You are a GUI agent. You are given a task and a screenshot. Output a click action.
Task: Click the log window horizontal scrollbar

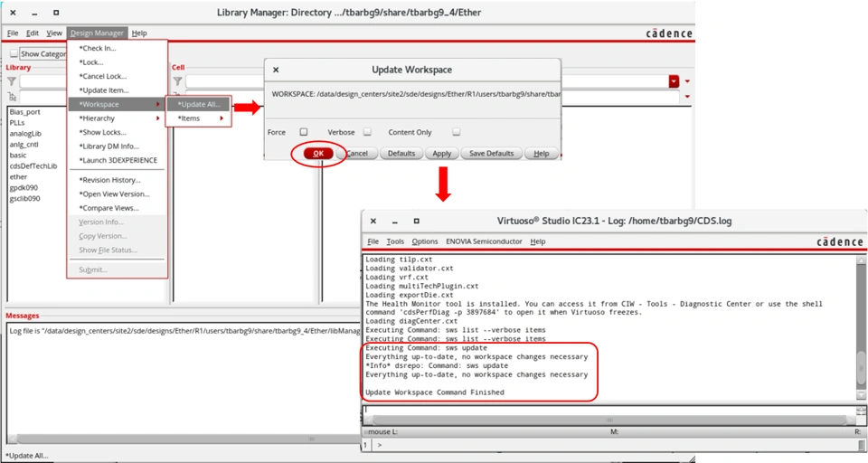[x=609, y=420]
